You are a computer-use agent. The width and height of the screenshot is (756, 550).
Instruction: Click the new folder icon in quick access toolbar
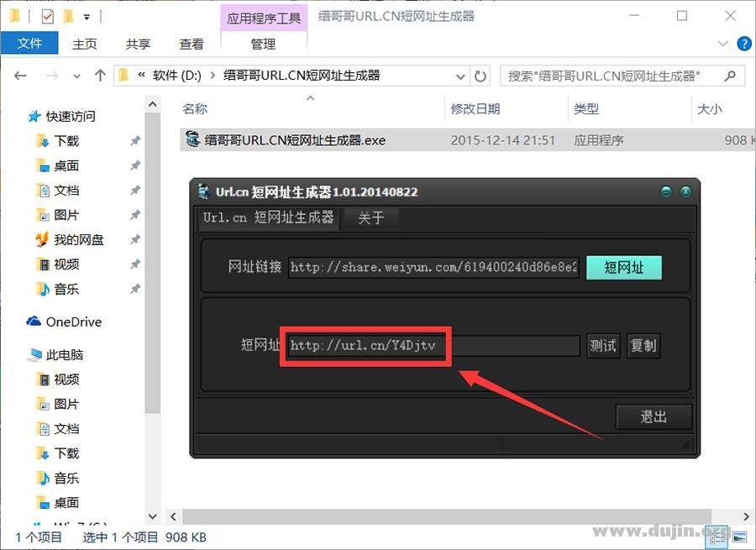pos(68,17)
